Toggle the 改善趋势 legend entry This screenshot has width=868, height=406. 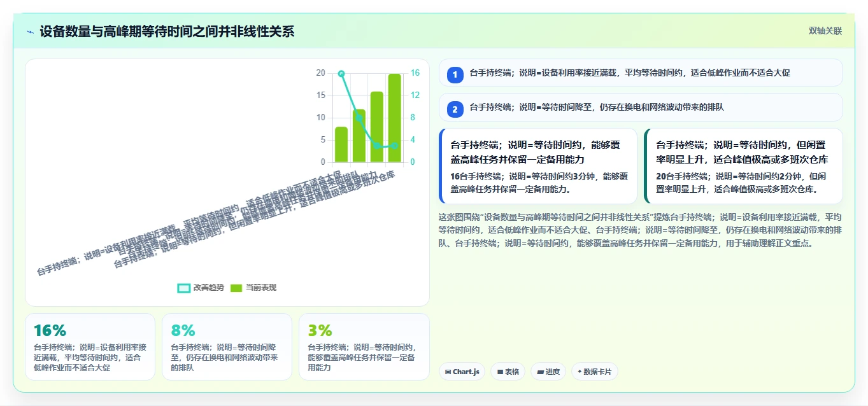click(x=201, y=288)
